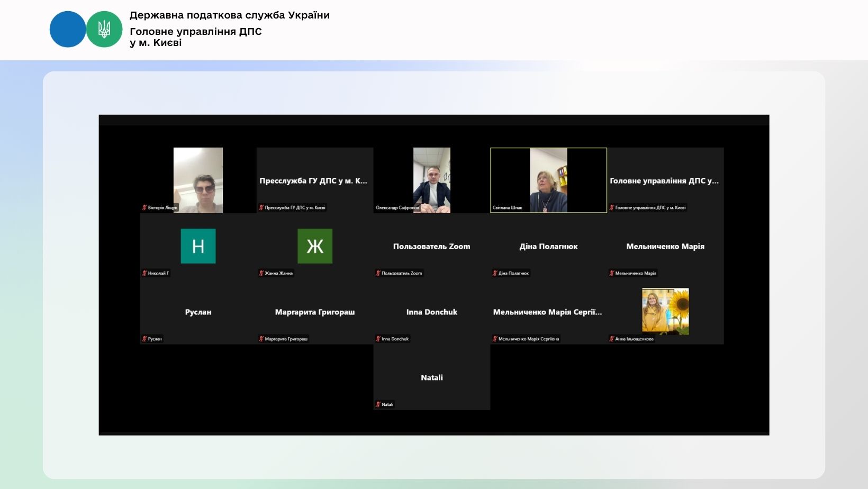Select the Вікторія Ліщук video tile
Screen dimensions: 868x489
click(198, 180)
